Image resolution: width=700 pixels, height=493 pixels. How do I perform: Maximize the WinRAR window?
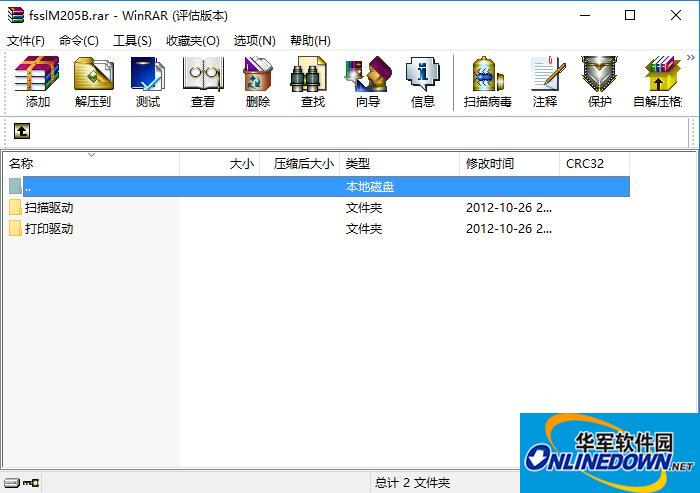(630, 15)
